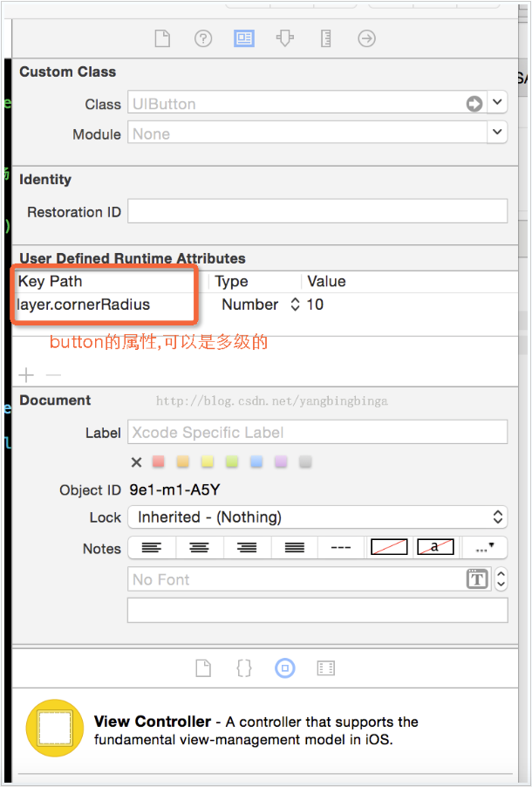Click into the Restoration ID field
The height and width of the screenshot is (787, 532).
pos(317,211)
